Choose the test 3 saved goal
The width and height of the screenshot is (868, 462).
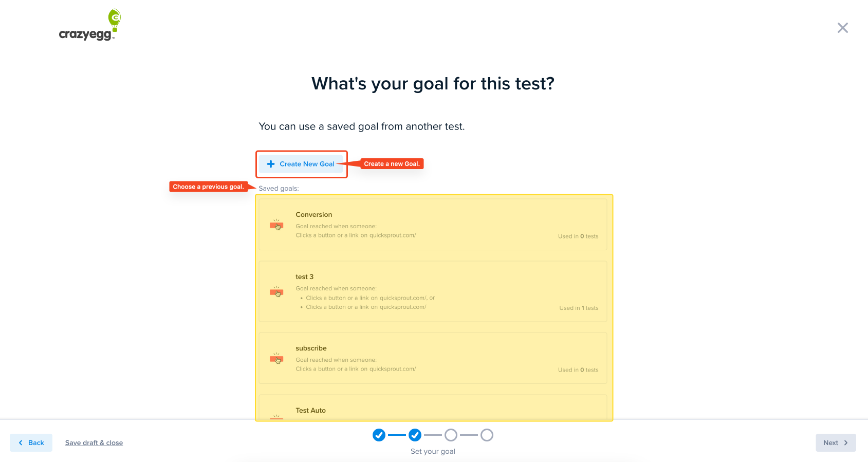coord(433,291)
